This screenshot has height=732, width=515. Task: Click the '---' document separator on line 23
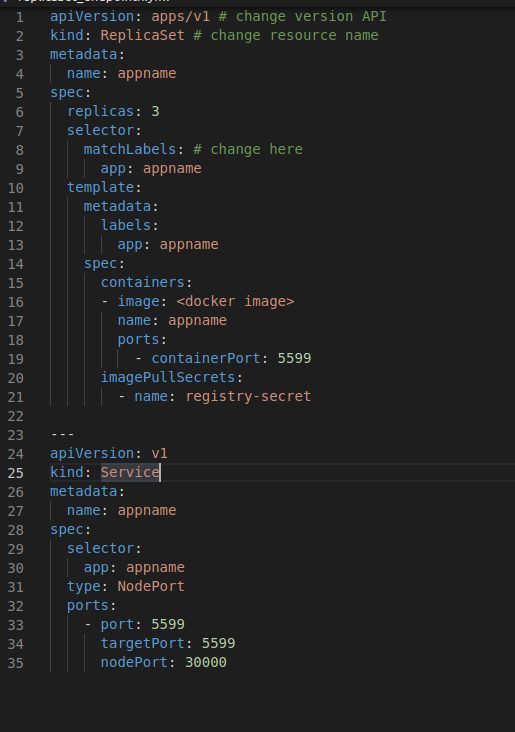63,435
